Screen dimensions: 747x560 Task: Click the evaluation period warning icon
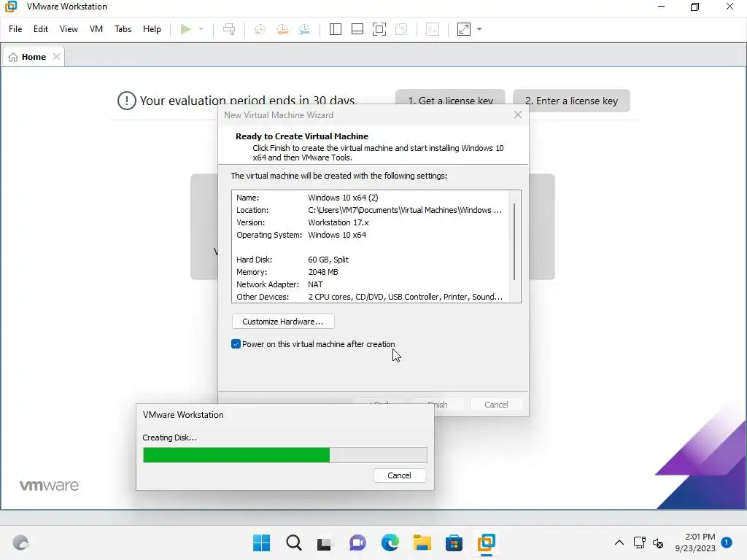click(x=127, y=101)
